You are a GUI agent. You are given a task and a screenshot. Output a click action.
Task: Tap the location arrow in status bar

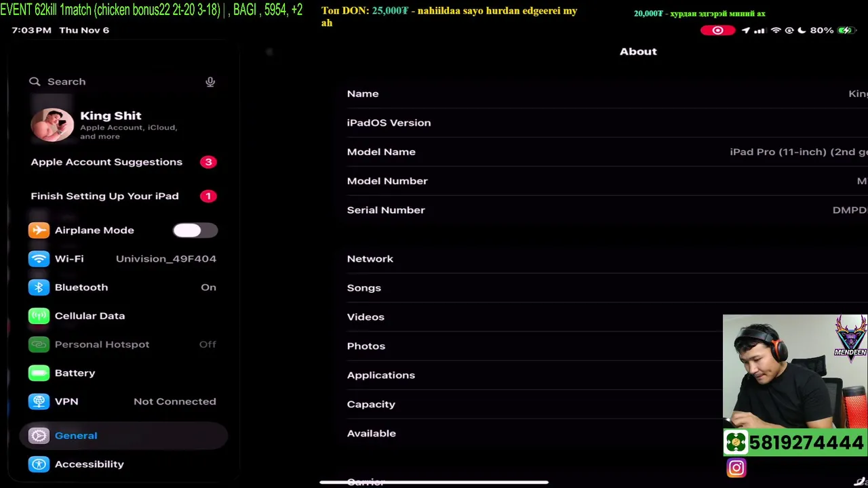[746, 30]
